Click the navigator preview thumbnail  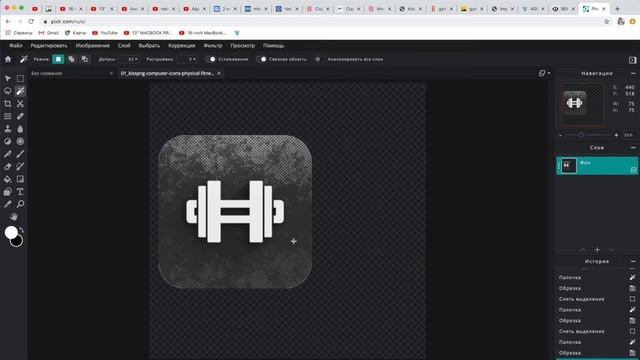tap(582, 104)
